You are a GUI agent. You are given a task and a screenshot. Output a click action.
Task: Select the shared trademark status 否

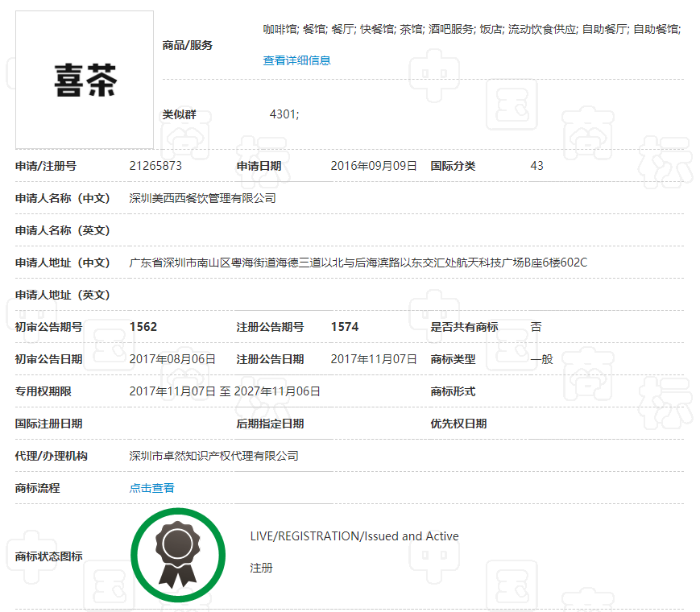(x=535, y=327)
